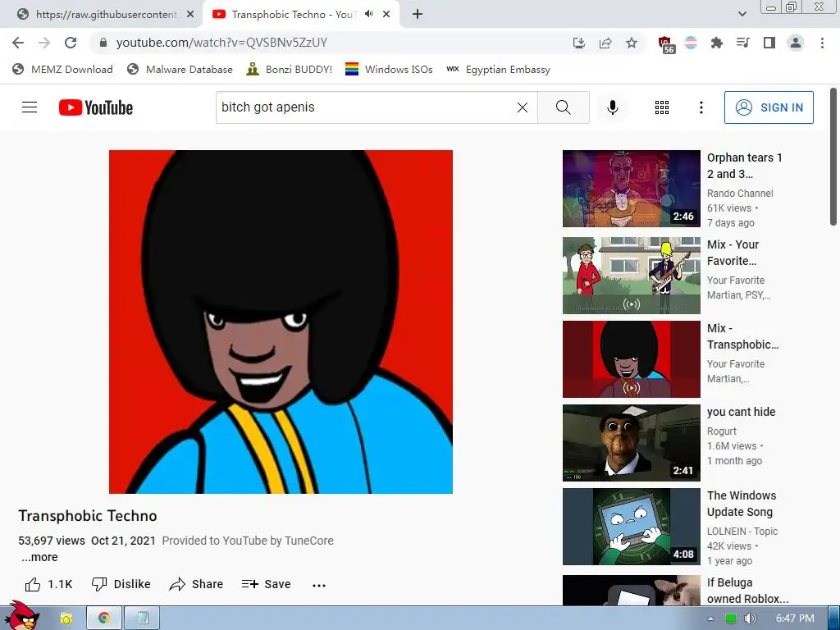Close the Transphobic Techno tab
The width and height of the screenshot is (840, 630).
(386, 15)
